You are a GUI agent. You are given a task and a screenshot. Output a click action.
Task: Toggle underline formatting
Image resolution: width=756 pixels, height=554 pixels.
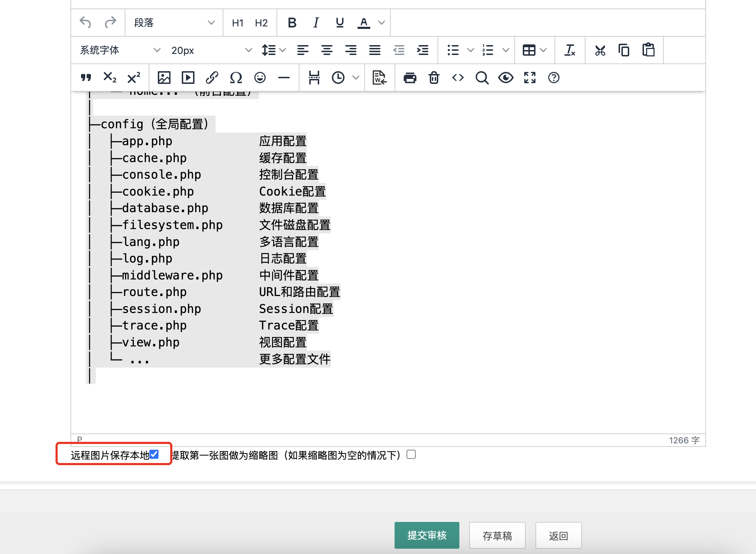[340, 23]
